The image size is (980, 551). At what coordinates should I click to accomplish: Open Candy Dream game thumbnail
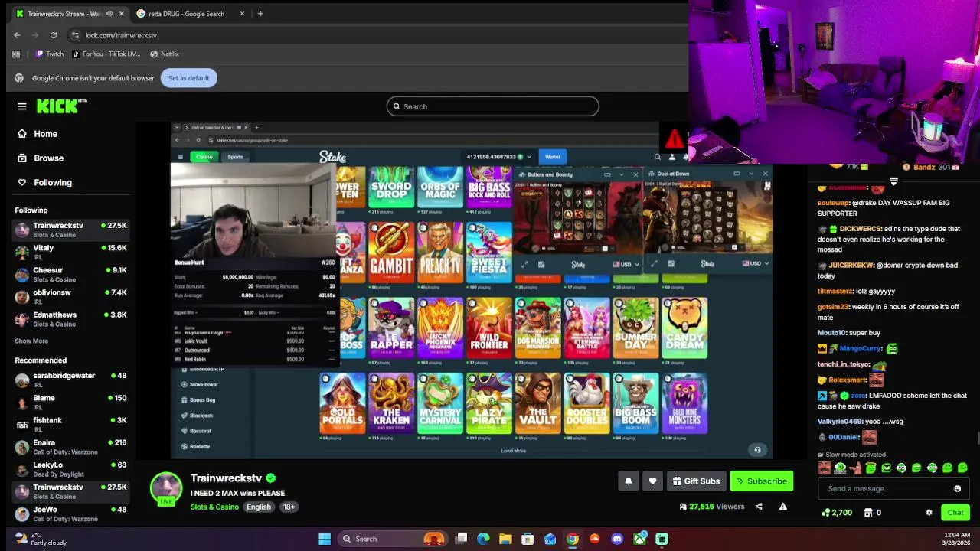pyautogui.click(x=684, y=328)
